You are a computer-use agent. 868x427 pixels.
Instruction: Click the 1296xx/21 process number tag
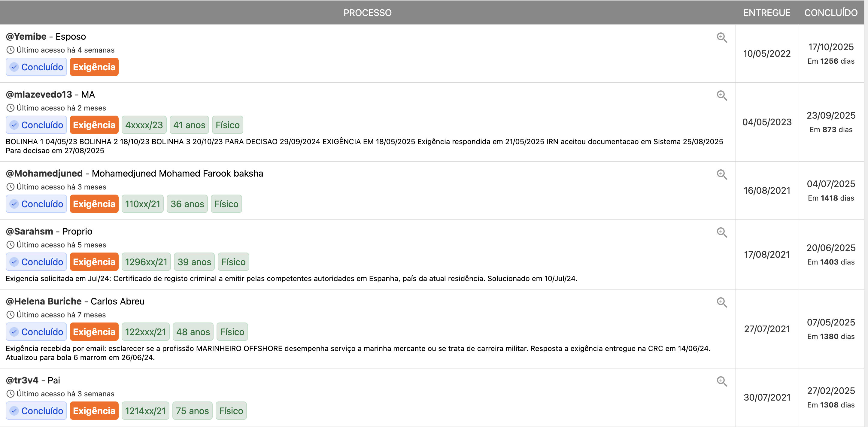(146, 262)
